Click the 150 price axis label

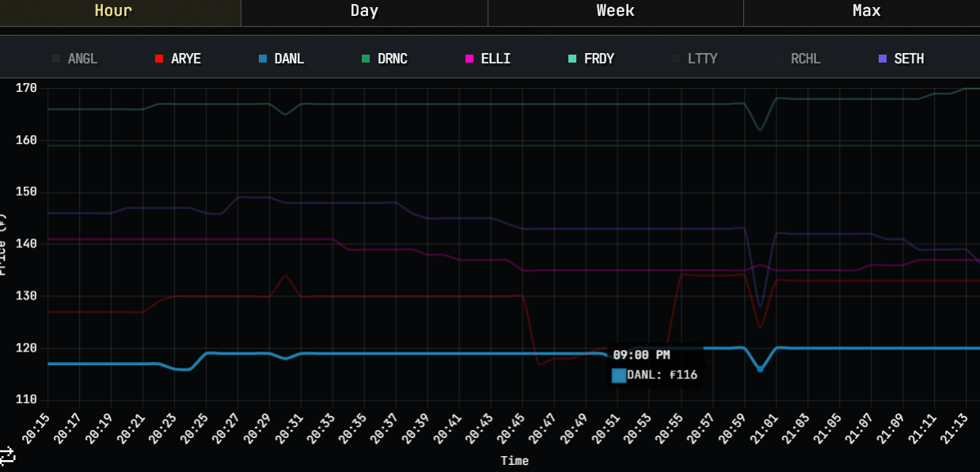click(x=26, y=192)
